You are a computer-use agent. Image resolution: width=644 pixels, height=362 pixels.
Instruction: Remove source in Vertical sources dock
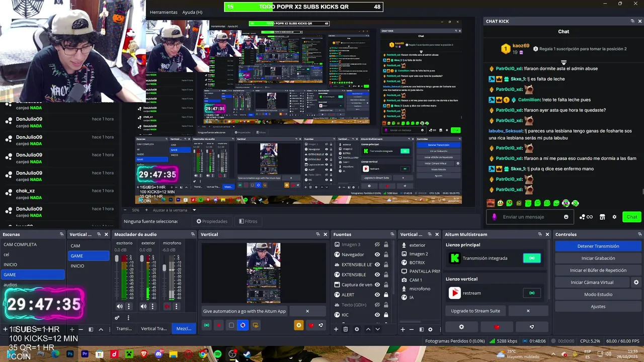tap(412, 329)
